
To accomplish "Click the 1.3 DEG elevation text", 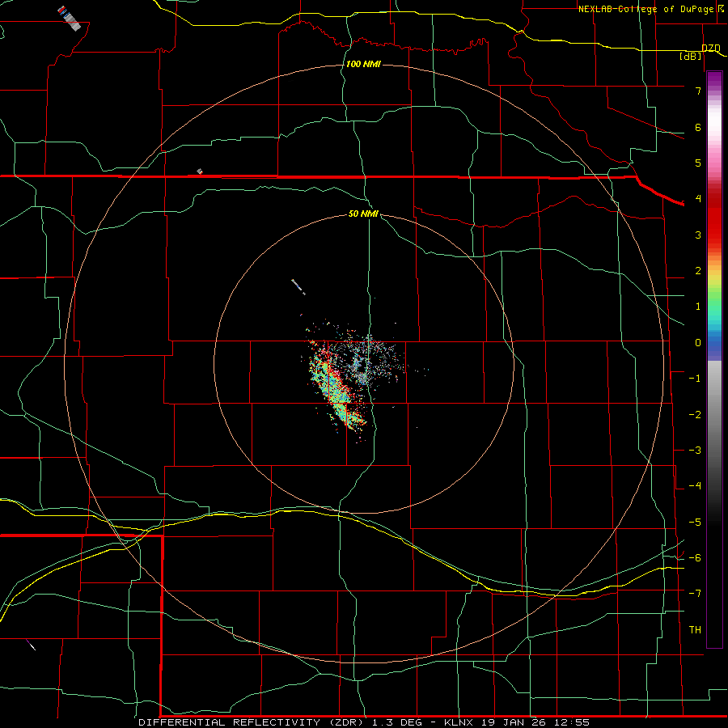I will coord(397,722).
